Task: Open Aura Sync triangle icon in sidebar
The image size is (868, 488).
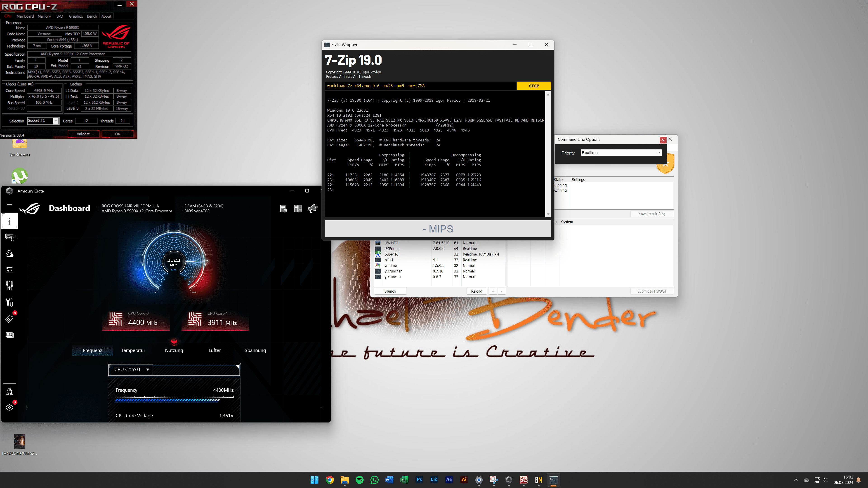Action: pyautogui.click(x=9, y=253)
